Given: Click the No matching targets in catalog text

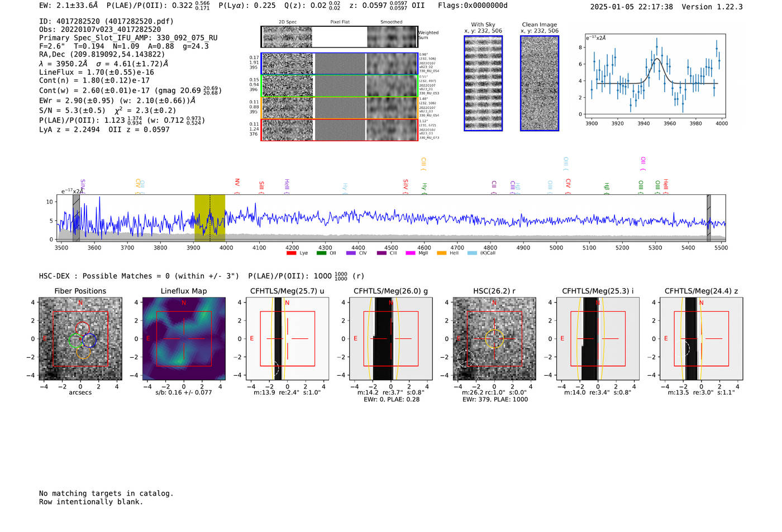Looking at the screenshot, I should [106, 493].
